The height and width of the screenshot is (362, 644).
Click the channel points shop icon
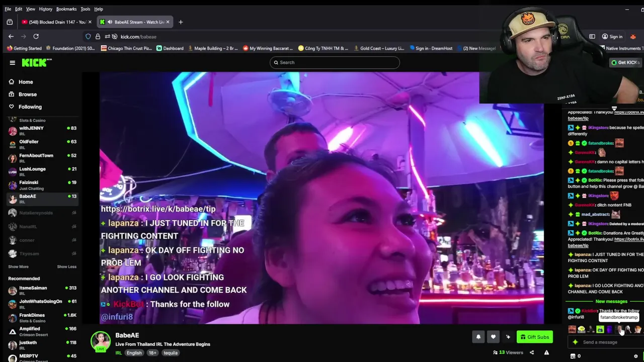573,356
